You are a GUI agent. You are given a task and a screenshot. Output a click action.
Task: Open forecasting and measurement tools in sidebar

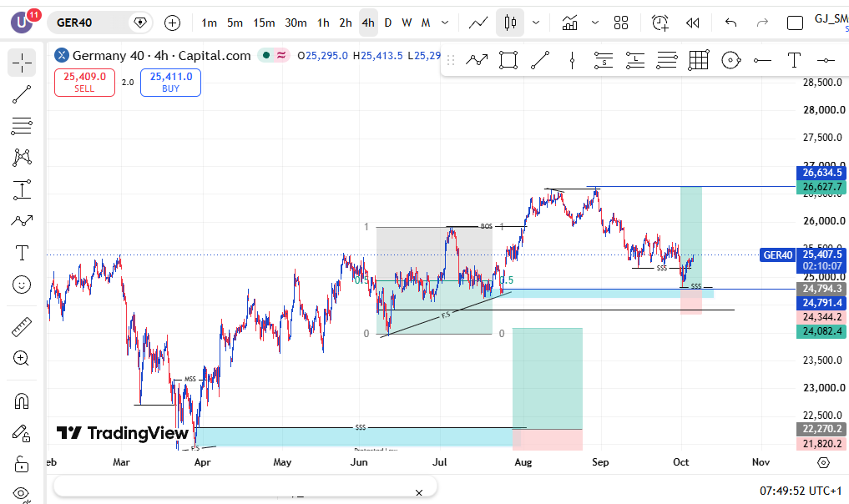[x=22, y=189]
